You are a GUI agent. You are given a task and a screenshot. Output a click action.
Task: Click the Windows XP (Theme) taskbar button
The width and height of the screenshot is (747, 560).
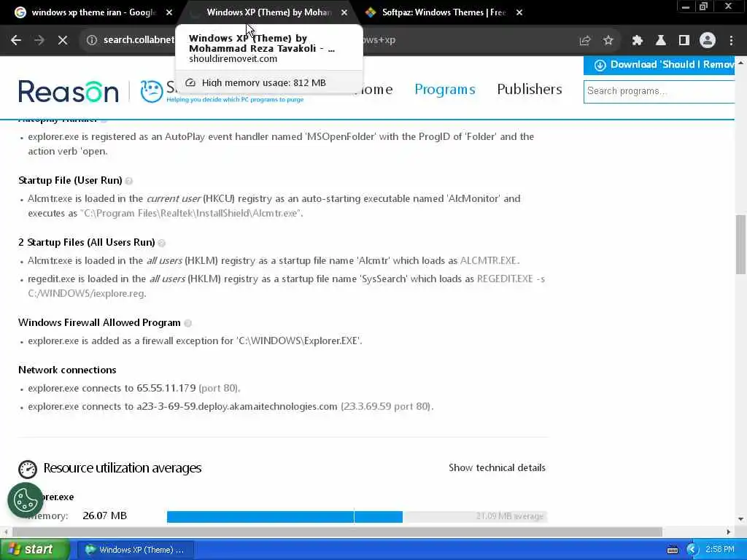[136, 550]
